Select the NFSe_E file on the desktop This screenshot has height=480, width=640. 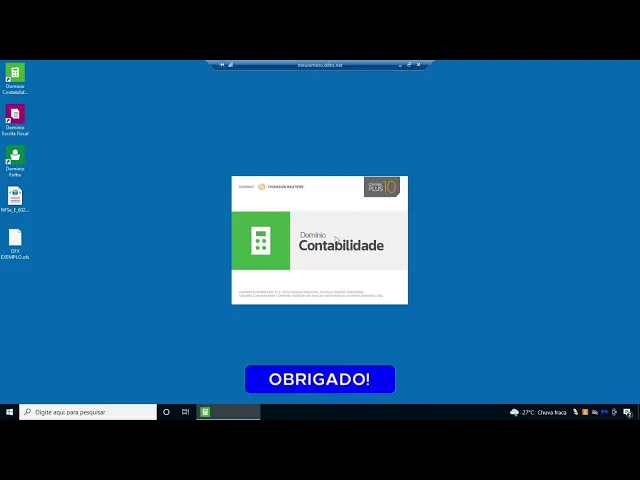(x=15, y=200)
